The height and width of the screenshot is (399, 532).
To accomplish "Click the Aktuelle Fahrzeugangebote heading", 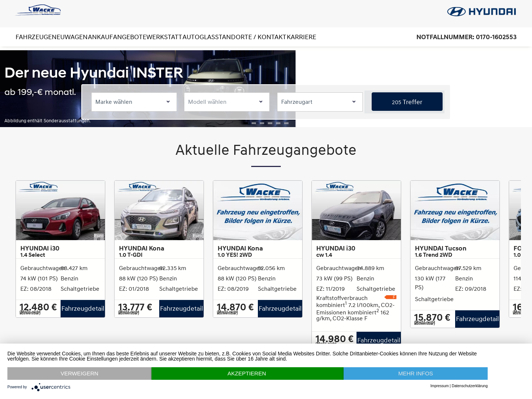I will pos(266,150).
